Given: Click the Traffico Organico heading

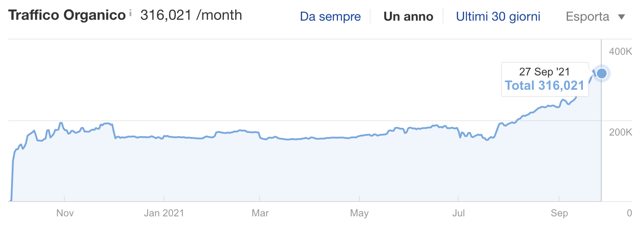Looking at the screenshot, I should click(67, 15).
